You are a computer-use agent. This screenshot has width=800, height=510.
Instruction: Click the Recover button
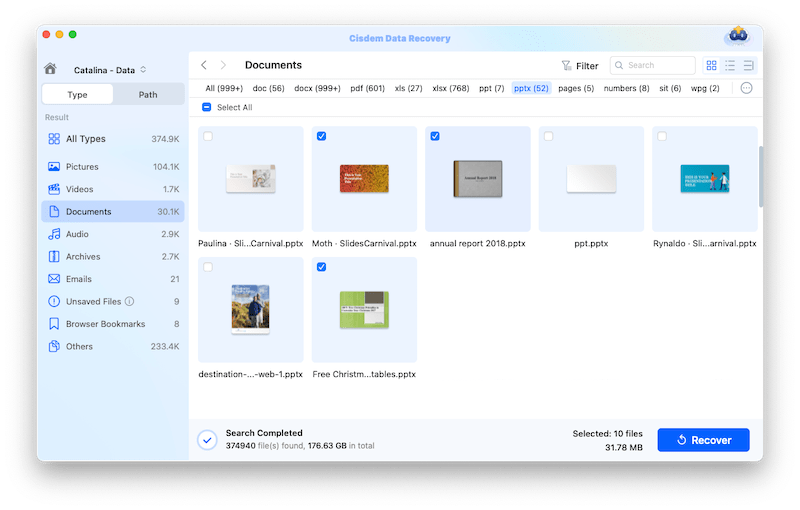pos(703,440)
